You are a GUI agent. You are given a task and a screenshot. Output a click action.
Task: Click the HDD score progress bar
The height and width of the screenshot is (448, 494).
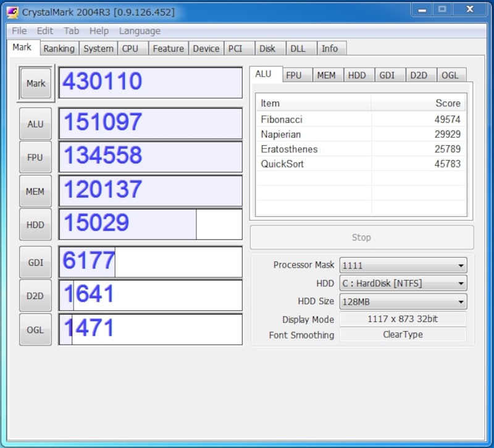pyautogui.click(x=148, y=224)
